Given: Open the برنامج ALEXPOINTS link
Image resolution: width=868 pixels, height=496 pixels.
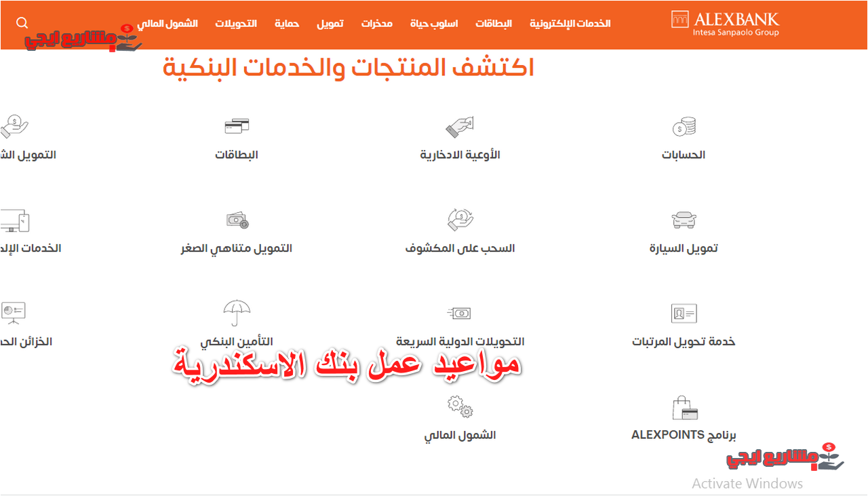Looking at the screenshot, I should (684, 435).
